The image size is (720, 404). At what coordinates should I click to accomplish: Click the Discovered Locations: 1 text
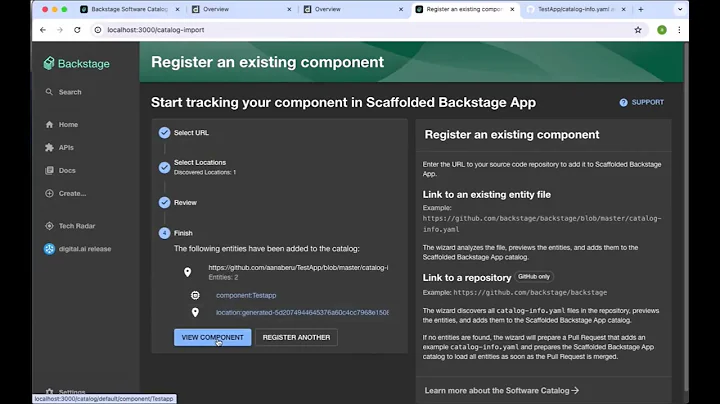click(205, 173)
